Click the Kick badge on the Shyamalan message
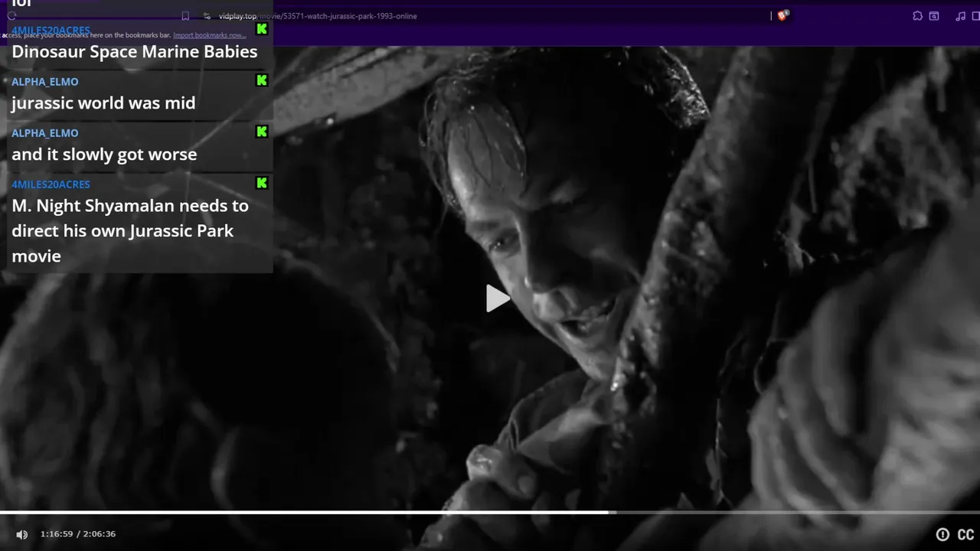 click(x=262, y=183)
